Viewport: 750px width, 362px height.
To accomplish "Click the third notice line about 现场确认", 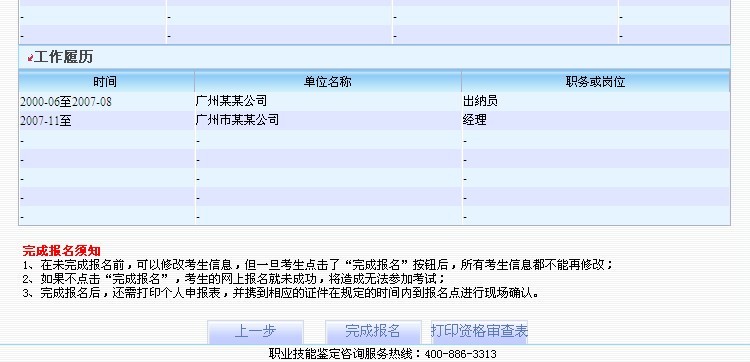I will click(x=281, y=293).
